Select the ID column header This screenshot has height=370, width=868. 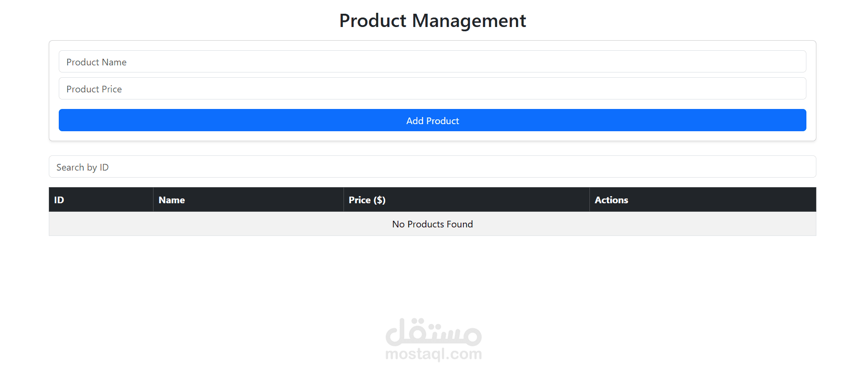click(x=59, y=200)
